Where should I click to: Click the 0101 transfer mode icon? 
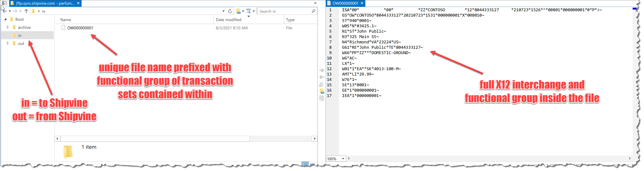(x=248, y=11)
